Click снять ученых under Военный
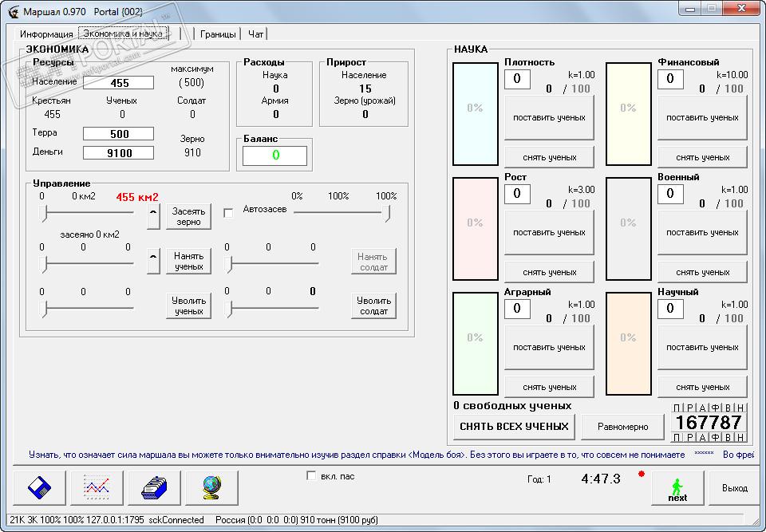This screenshot has height=532, width=766. click(702, 272)
